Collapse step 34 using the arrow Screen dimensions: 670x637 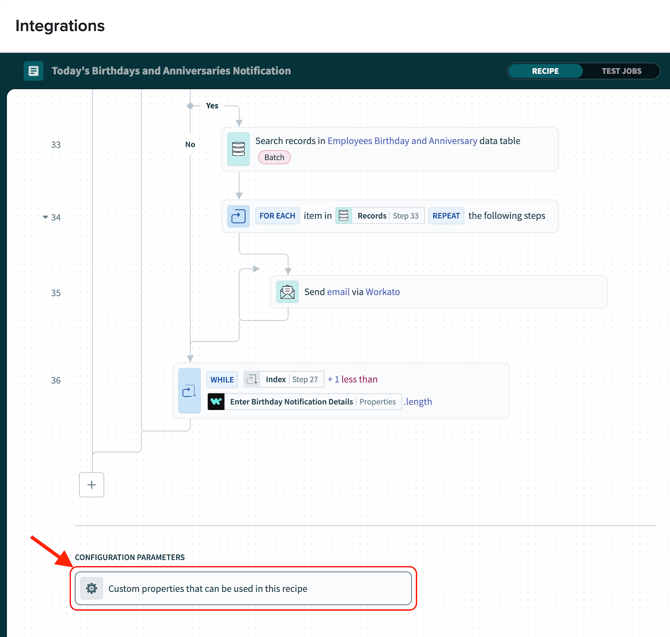click(x=45, y=217)
